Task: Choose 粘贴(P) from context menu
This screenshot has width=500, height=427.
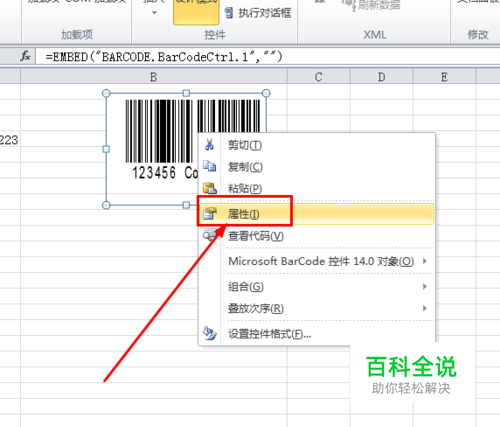Action: [x=317, y=188]
